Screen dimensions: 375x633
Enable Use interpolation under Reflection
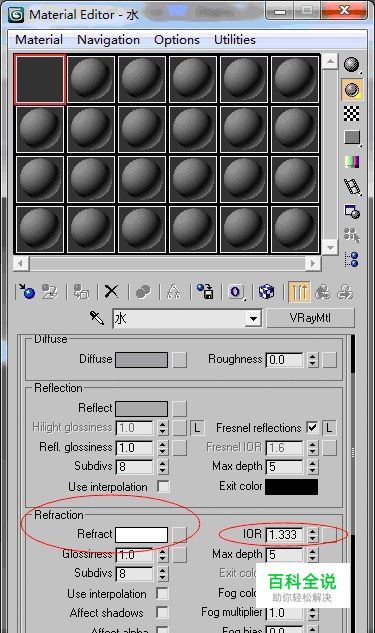pos(163,486)
